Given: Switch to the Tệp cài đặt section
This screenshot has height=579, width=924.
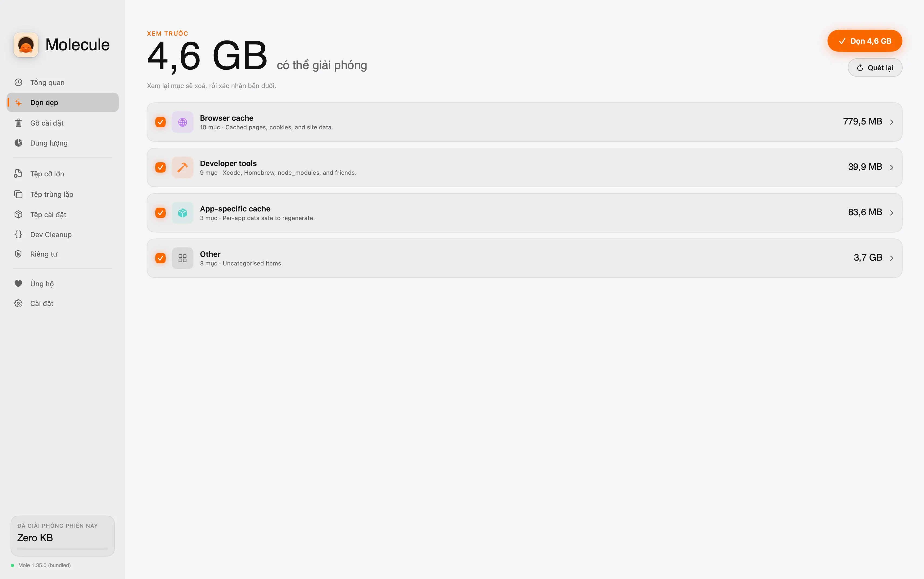Looking at the screenshot, I should (x=48, y=214).
